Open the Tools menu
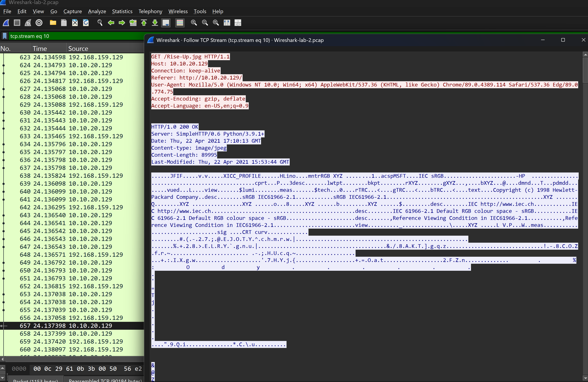The width and height of the screenshot is (588, 382). pos(200,11)
